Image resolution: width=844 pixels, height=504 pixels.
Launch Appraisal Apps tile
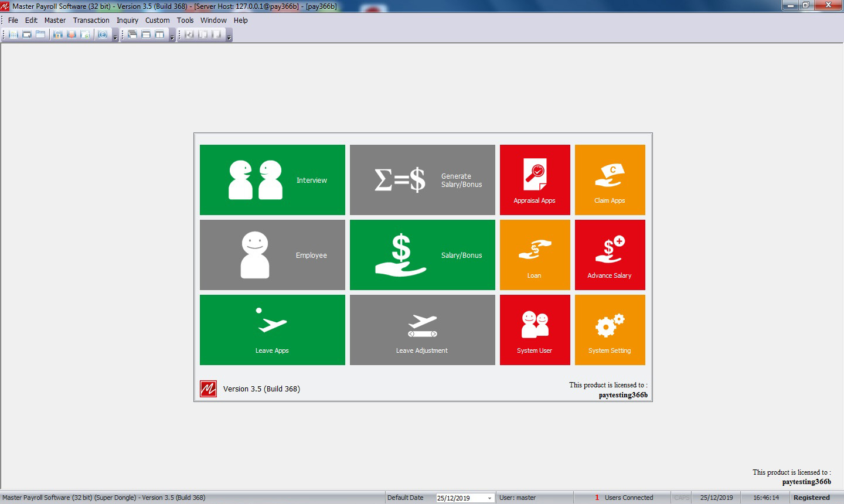[x=535, y=180]
